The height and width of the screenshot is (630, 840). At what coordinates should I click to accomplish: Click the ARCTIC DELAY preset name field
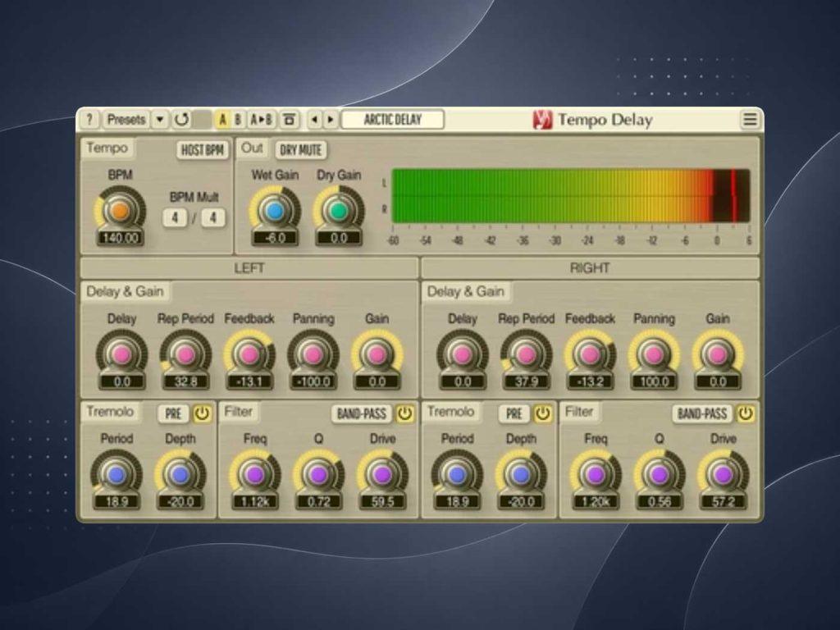click(393, 120)
